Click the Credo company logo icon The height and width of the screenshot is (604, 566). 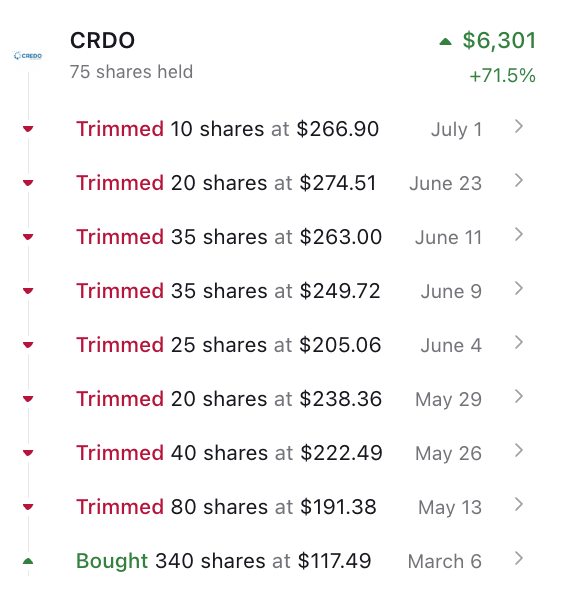click(28, 56)
